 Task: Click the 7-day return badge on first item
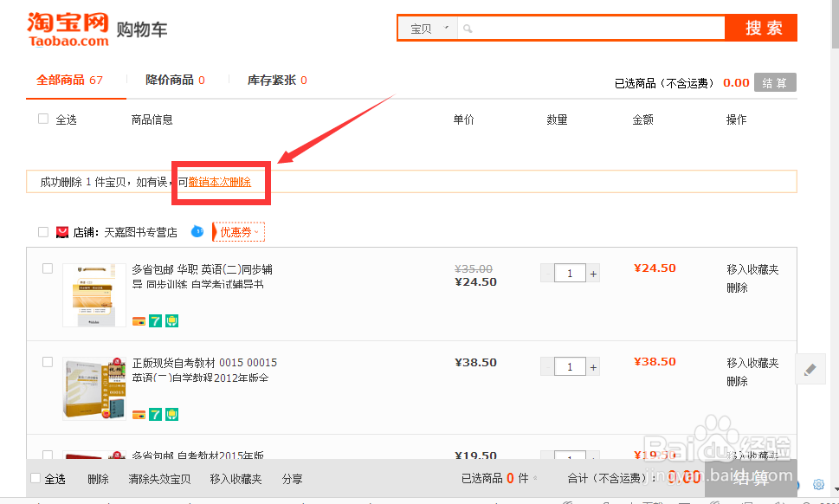tap(155, 320)
